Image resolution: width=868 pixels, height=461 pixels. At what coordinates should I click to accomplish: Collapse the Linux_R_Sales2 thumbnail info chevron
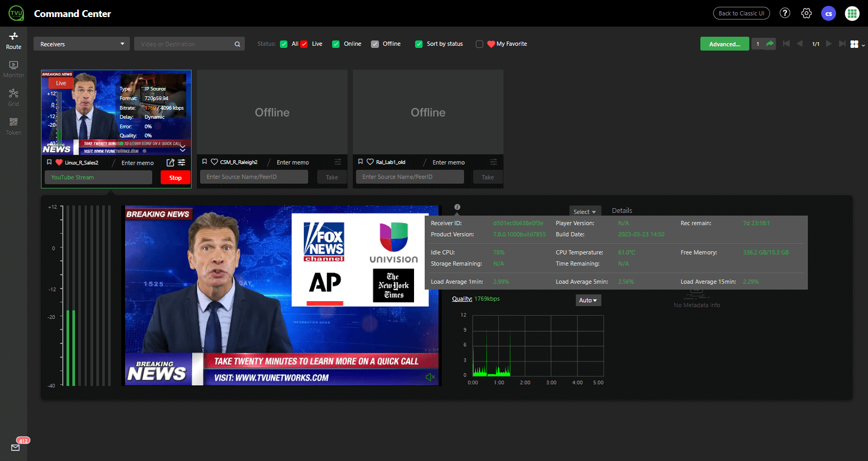(183, 149)
